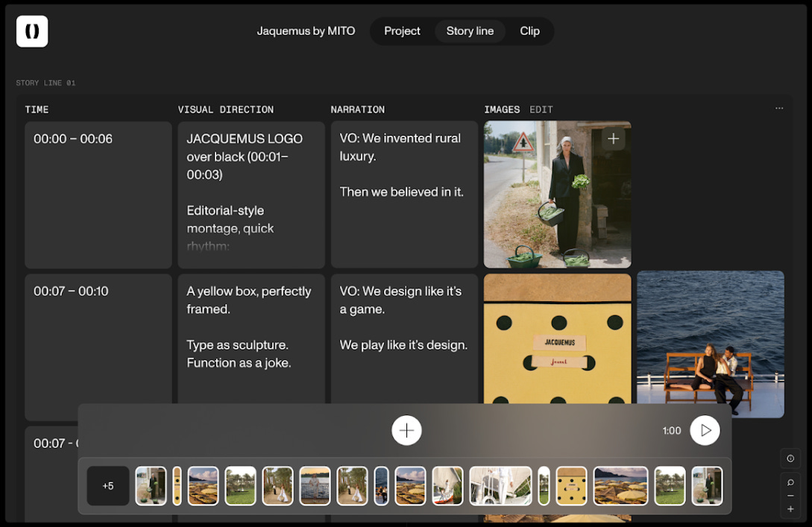Screen dimensions: 812x527
Task: Edit the 'We invented rural luxury' narration
Action: [x=404, y=195]
